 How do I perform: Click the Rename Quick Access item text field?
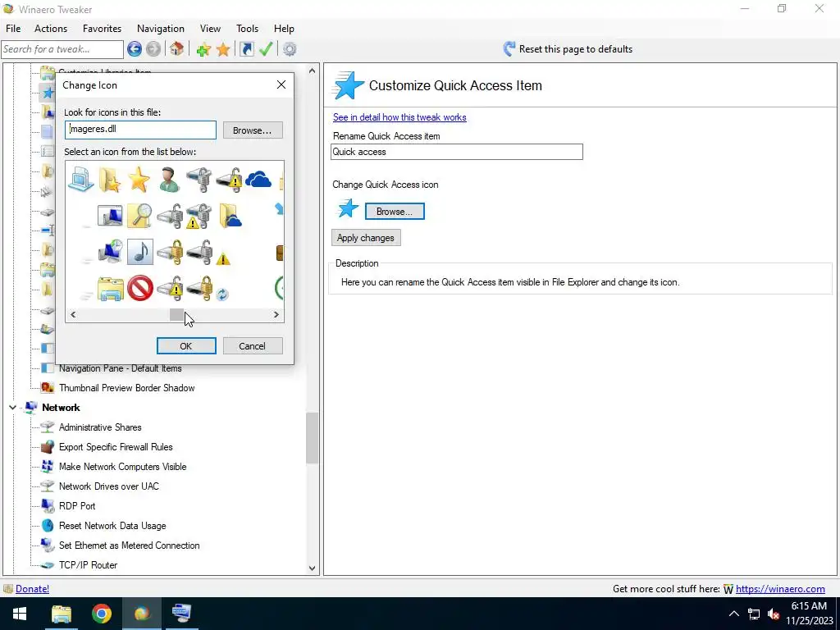pos(456,152)
